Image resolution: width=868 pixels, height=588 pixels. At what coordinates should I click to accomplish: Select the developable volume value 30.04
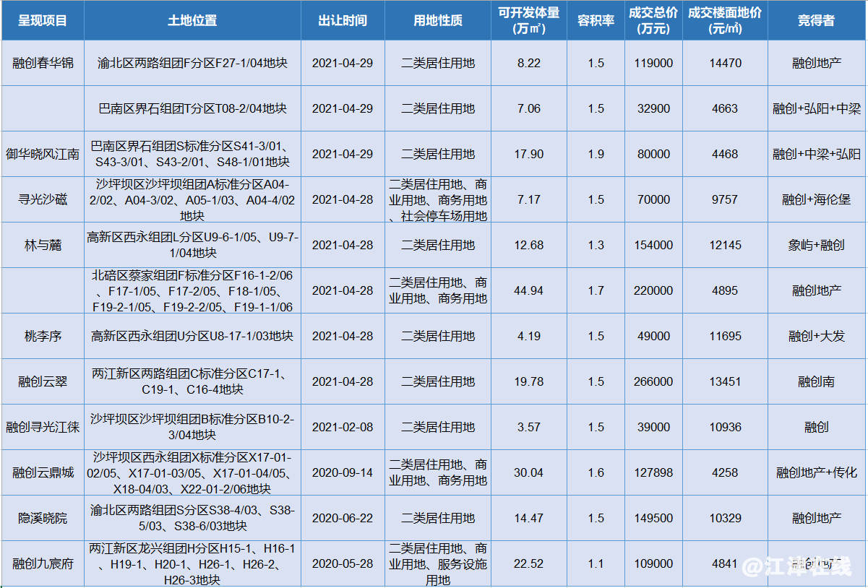529,472
